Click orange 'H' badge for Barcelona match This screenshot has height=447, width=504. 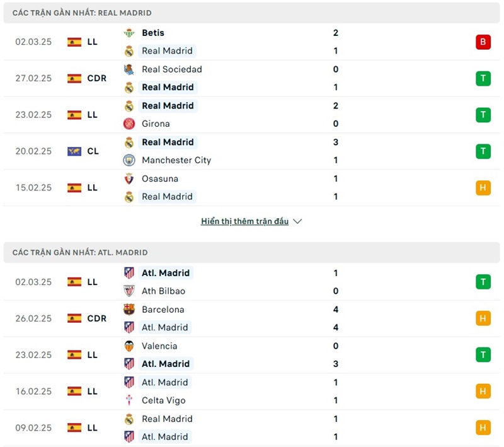pos(483,318)
